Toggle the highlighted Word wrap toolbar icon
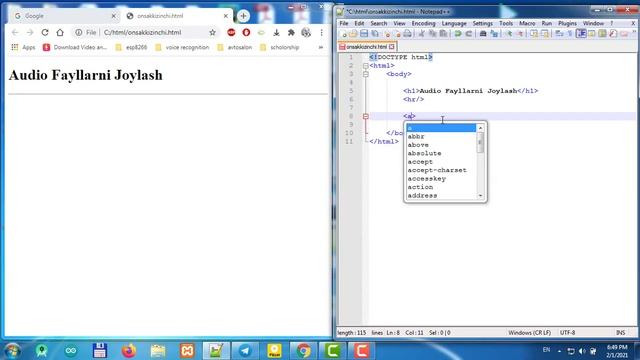The image size is (640, 360). click(x=581, y=34)
